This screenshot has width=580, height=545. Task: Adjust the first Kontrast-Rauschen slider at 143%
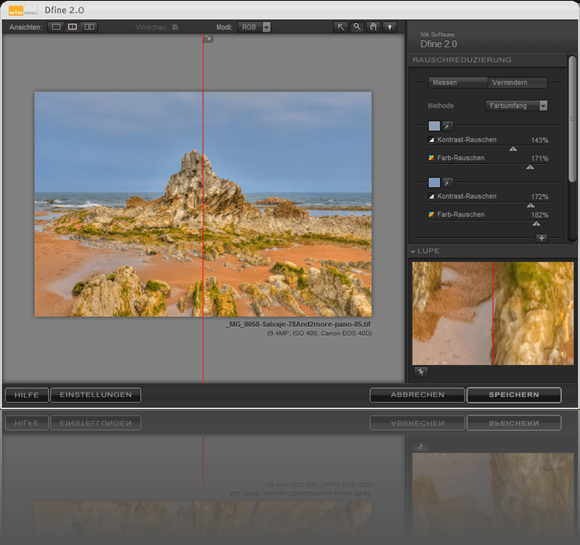tap(513, 149)
